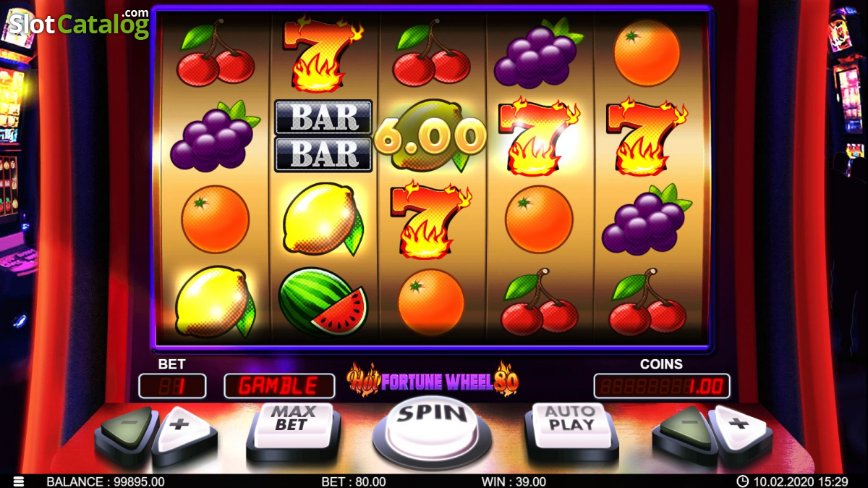
Task: Click the cherries at the top of reel one
Action: pyautogui.click(x=215, y=53)
